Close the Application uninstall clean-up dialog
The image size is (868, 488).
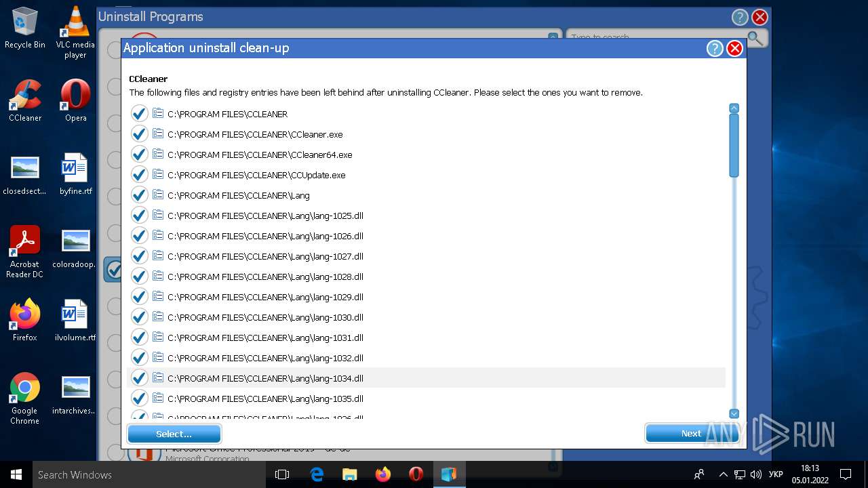tap(734, 48)
